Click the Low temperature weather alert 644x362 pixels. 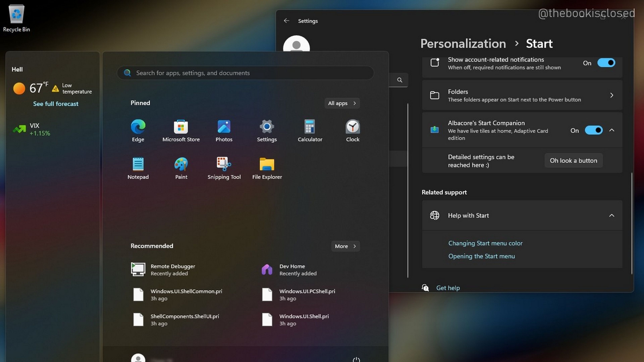pyautogui.click(x=72, y=88)
